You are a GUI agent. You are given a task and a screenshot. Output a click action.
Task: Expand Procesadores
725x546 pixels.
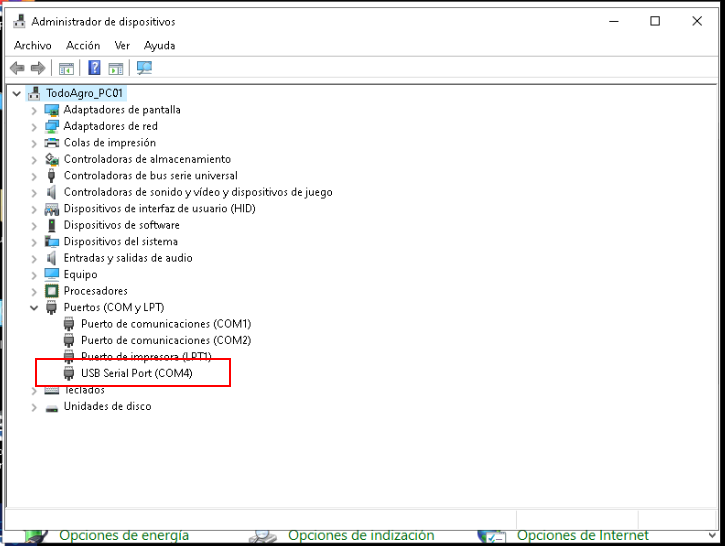34,292
